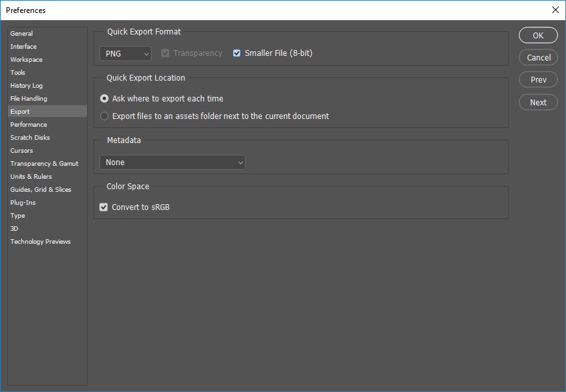Close the Preferences dialog window
The width and height of the screenshot is (566, 392).
554,10
